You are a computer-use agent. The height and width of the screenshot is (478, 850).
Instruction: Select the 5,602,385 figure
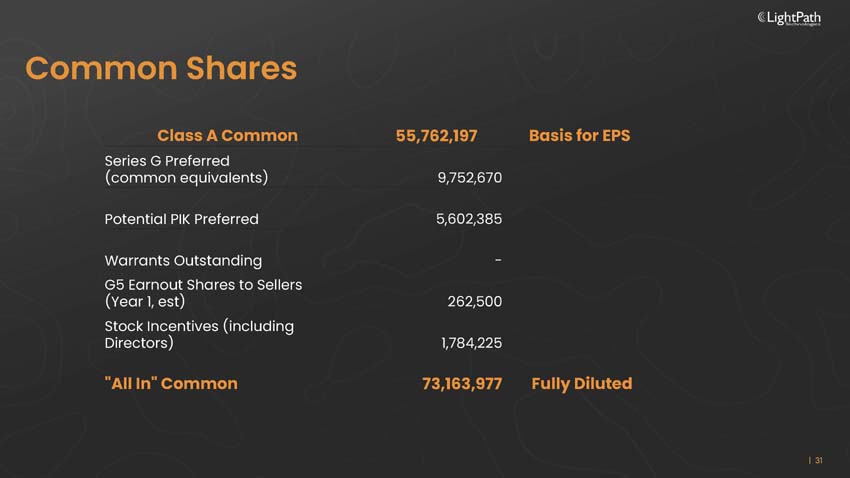(x=468, y=219)
